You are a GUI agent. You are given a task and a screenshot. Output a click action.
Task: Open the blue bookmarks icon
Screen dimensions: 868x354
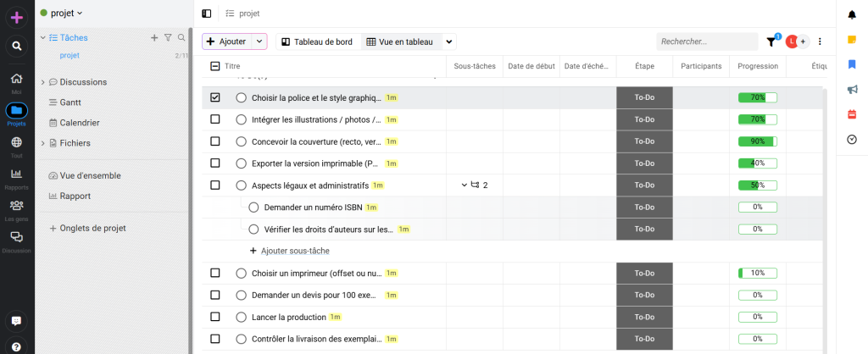[852, 64]
